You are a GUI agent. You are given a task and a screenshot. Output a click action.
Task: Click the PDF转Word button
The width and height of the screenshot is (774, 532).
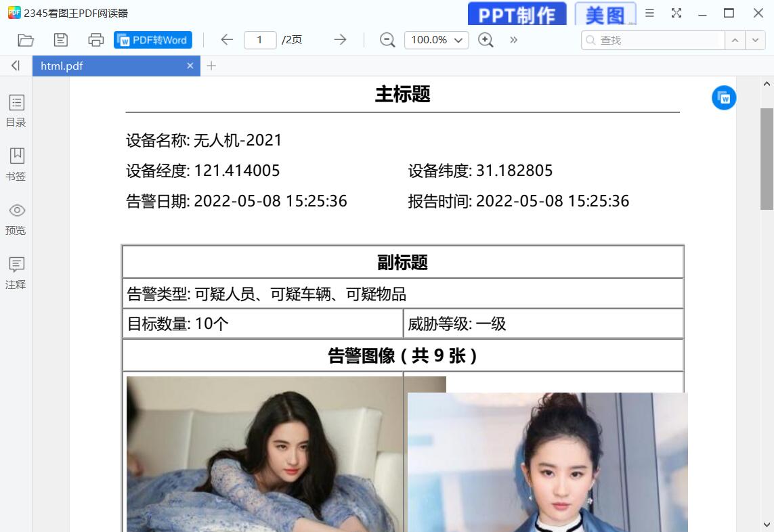pyautogui.click(x=153, y=40)
